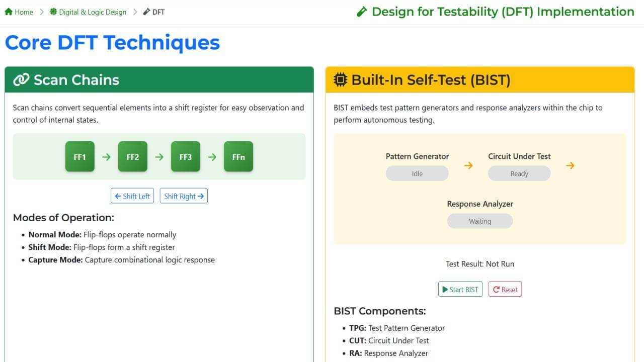Click 'Built-In Self-Test (BIST)' header text
The image size is (644, 362).
click(431, 80)
